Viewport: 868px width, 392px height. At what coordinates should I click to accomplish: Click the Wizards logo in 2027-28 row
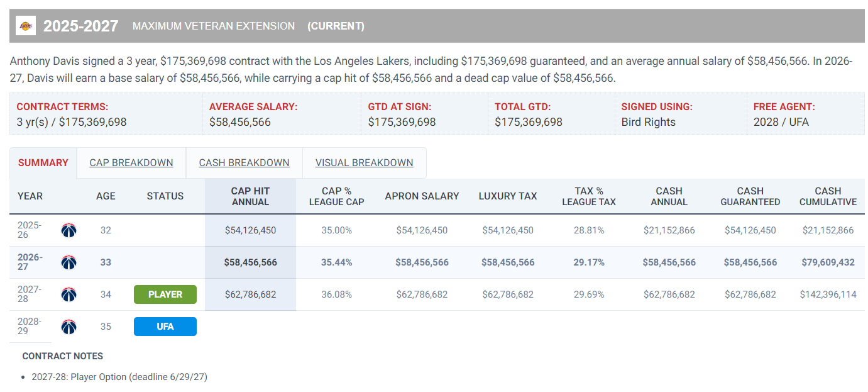pyautogui.click(x=69, y=294)
